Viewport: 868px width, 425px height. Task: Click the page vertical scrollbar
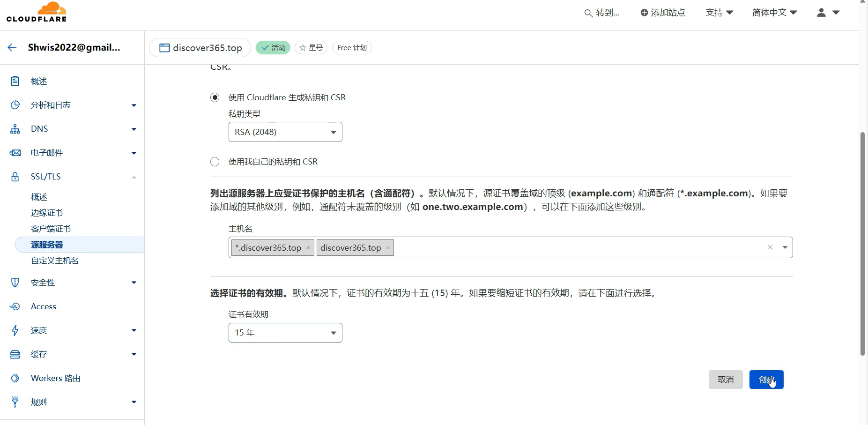862,244
